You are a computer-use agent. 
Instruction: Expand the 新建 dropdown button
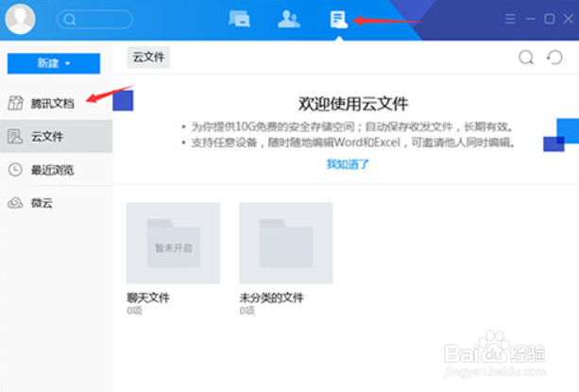(54, 63)
